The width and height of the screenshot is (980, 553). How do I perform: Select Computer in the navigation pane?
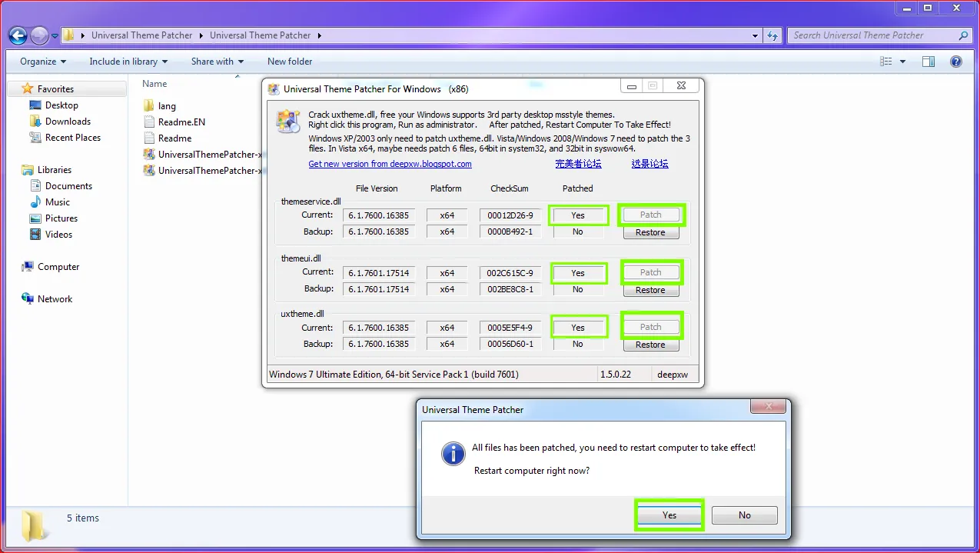tap(58, 267)
